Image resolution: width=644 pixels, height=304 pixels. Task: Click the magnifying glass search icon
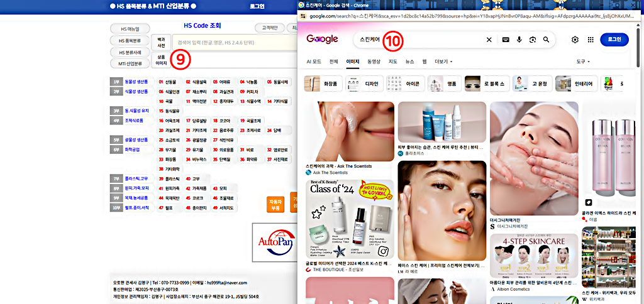tap(546, 40)
